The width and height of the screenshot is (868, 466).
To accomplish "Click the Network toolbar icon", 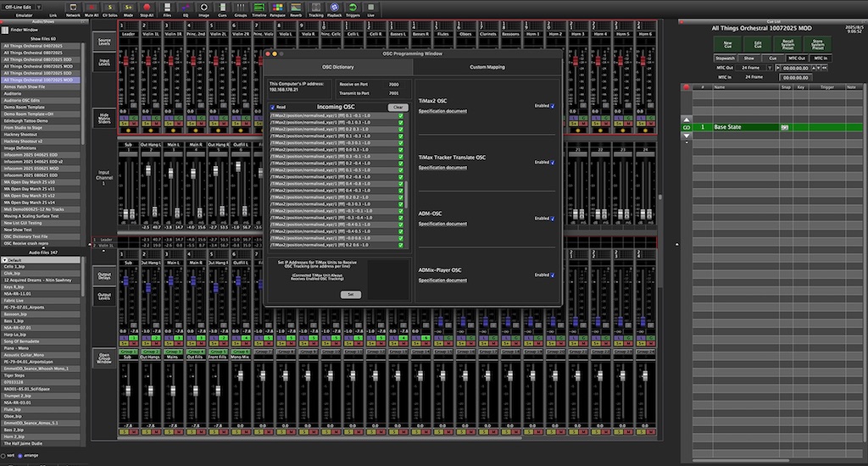I will point(73,8).
